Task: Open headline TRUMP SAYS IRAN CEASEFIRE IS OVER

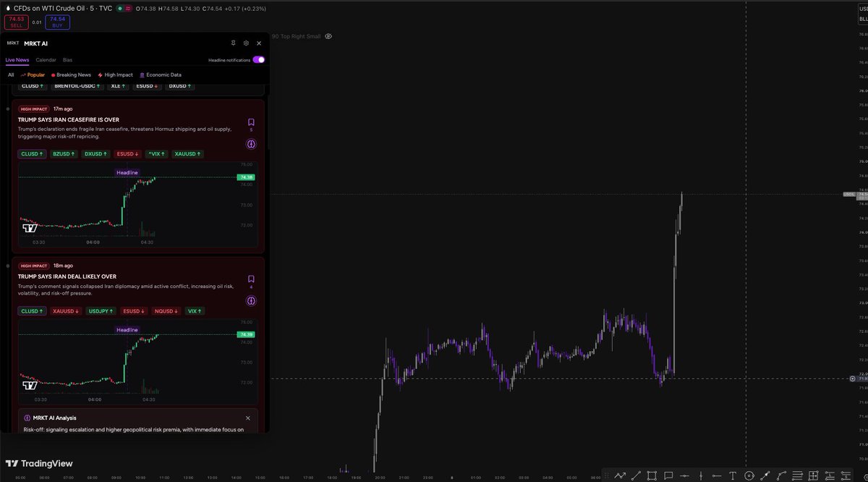Action: click(69, 119)
